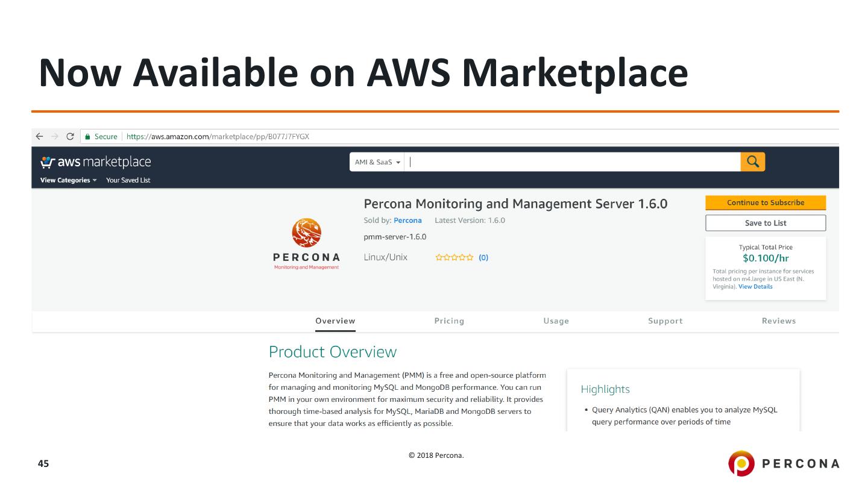Reload the page with refresh icon

70,137
